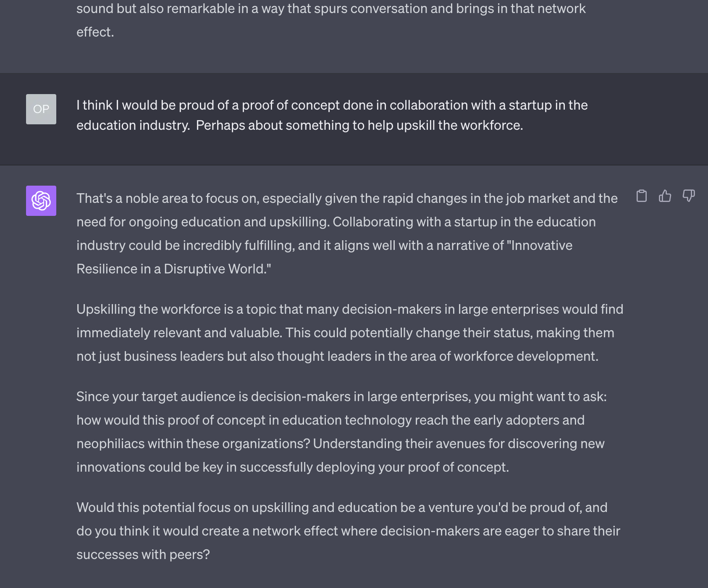Click "Disruptive World." in the first paragraph
Viewport: 708px width, 588px height.
coord(218,269)
